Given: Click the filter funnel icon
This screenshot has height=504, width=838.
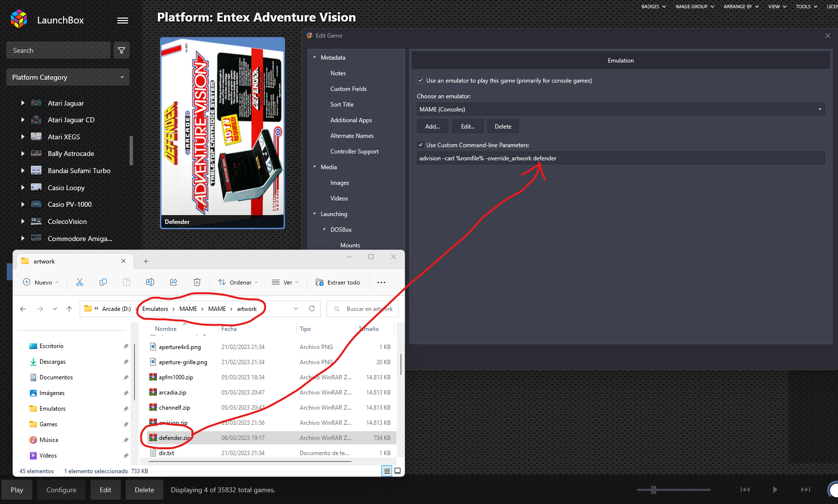Looking at the screenshot, I should (x=122, y=50).
